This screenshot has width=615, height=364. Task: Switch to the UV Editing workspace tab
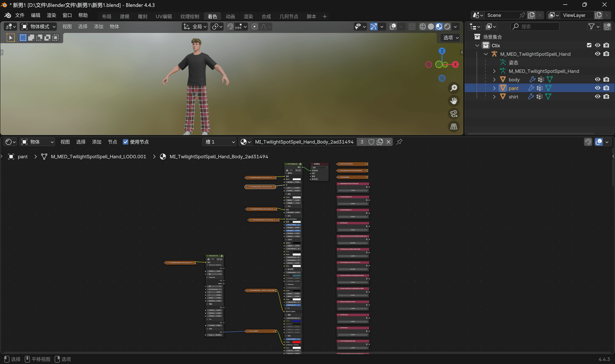164,16
